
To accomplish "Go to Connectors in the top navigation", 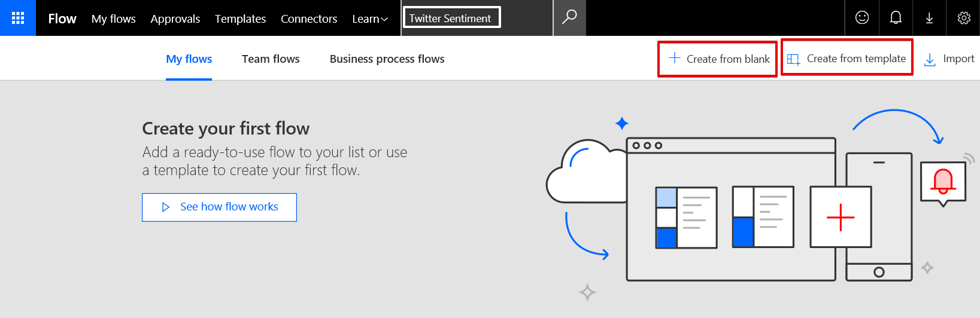I will click(x=309, y=19).
